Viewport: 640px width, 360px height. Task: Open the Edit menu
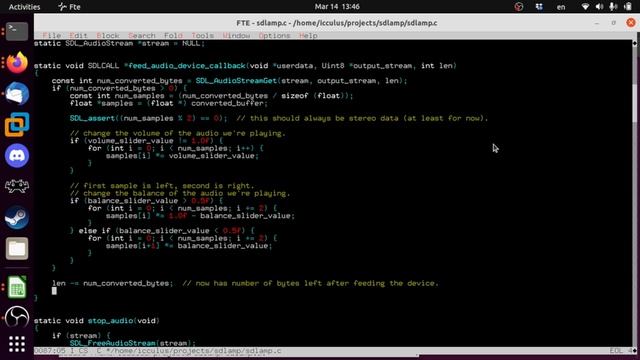point(78,36)
